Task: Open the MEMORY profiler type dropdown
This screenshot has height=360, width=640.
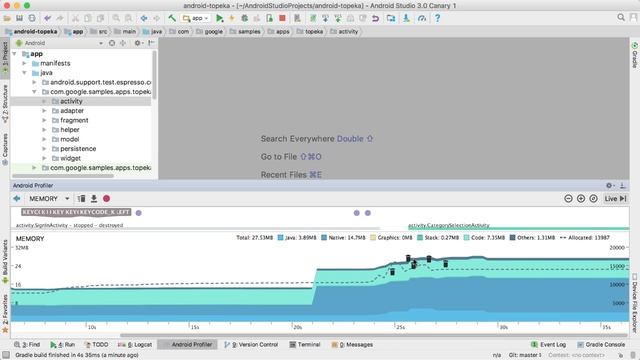Action: click(x=49, y=198)
